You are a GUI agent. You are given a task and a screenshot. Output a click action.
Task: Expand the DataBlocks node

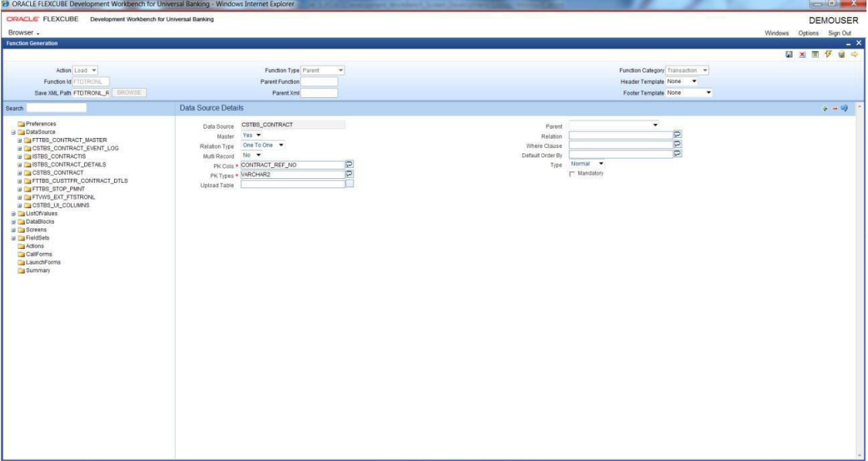click(x=13, y=221)
